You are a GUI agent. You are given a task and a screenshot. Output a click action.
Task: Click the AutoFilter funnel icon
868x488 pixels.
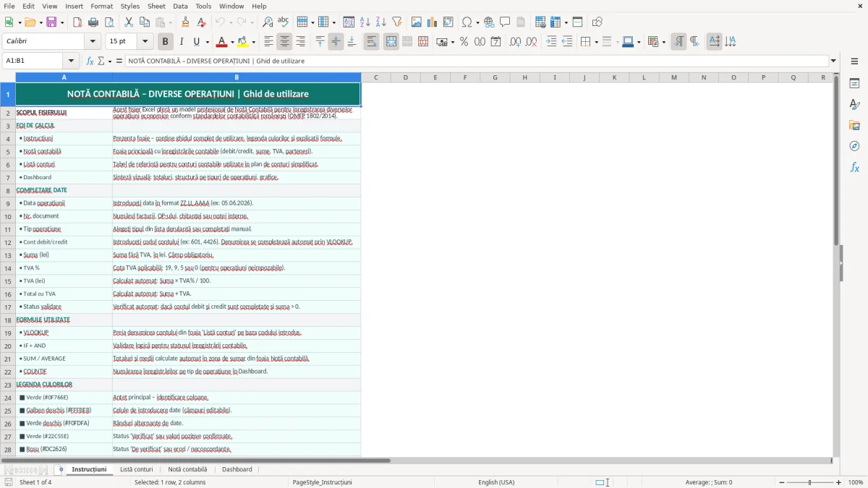coord(396,22)
